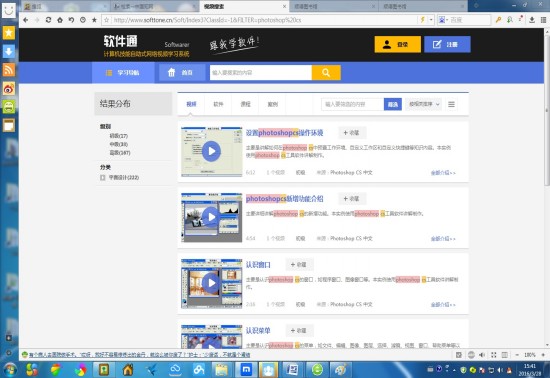
Task: Add second result to favorites
Action: pos(352,199)
